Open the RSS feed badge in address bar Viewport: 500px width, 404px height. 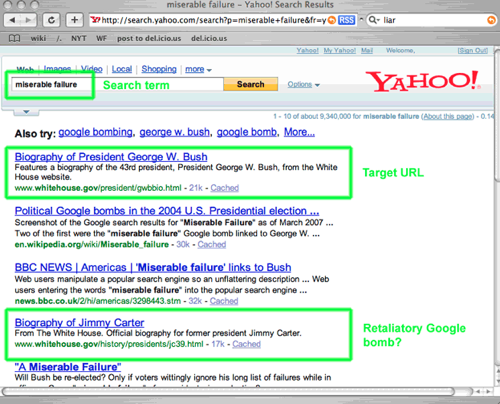point(346,20)
